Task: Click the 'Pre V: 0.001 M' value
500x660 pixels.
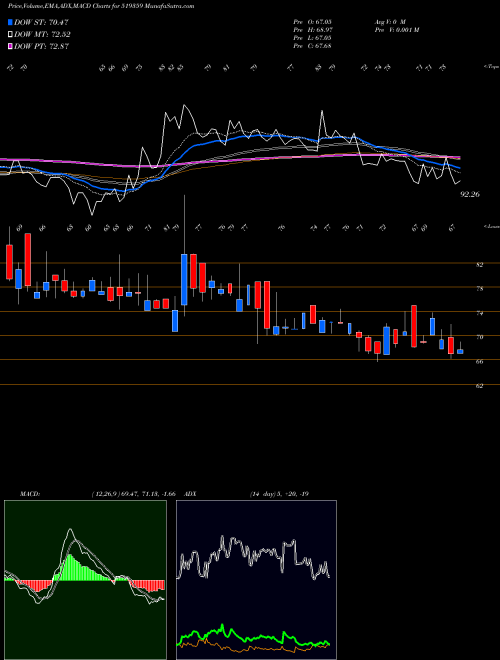Action: (x=396, y=29)
